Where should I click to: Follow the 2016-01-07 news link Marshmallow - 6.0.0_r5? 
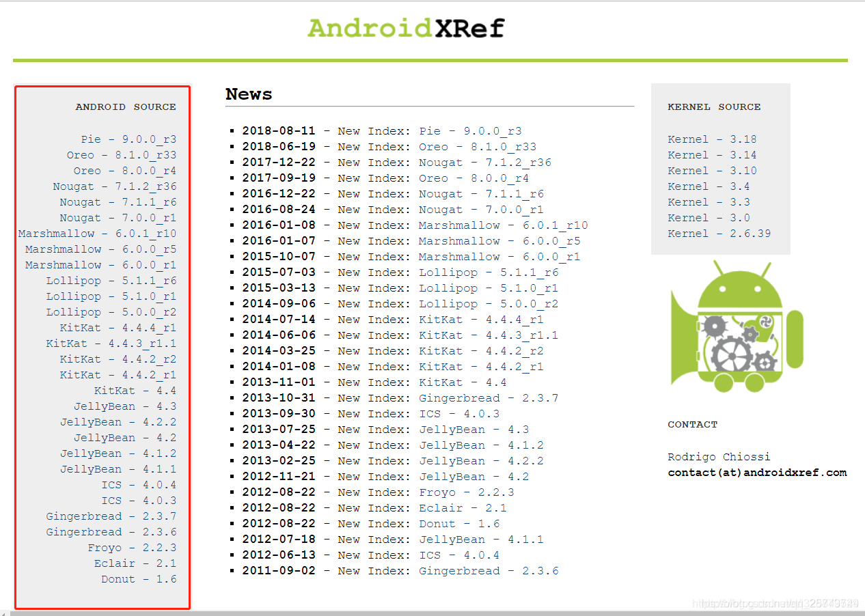click(499, 241)
